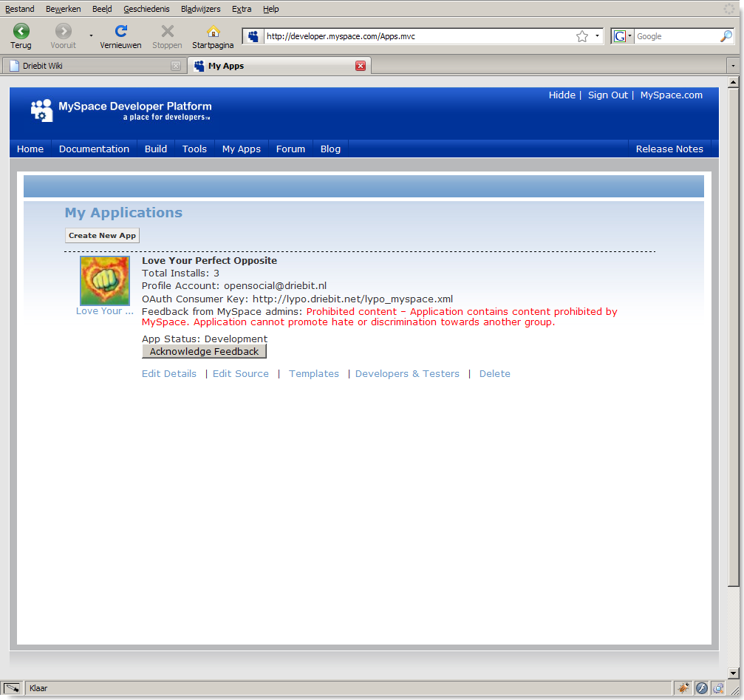Click the Create New App button
744x700 pixels.
point(102,236)
